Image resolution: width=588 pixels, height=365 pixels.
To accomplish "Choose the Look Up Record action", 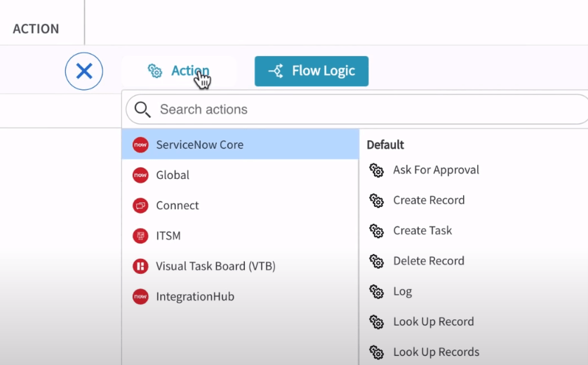I will [x=434, y=322].
